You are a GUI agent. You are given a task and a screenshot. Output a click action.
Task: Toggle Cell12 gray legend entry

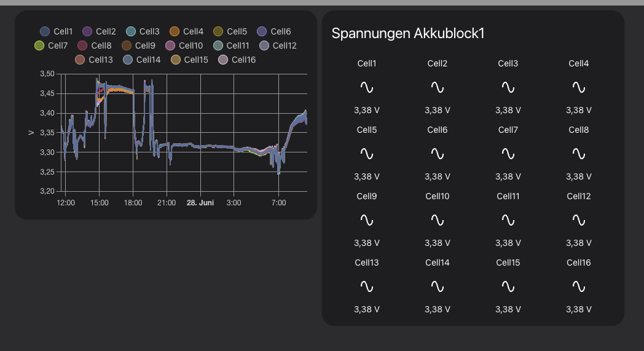(278, 45)
